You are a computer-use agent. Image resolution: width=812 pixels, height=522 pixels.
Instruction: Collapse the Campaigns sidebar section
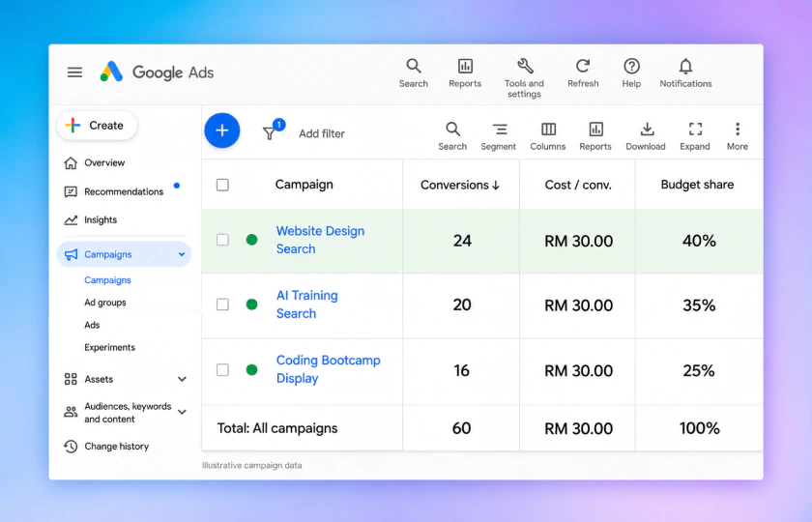point(182,254)
